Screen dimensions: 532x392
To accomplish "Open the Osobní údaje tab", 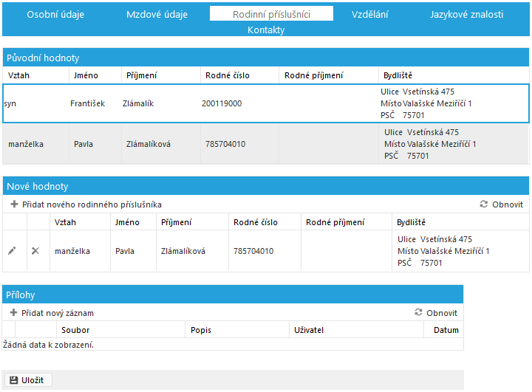I will pyautogui.click(x=55, y=14).
